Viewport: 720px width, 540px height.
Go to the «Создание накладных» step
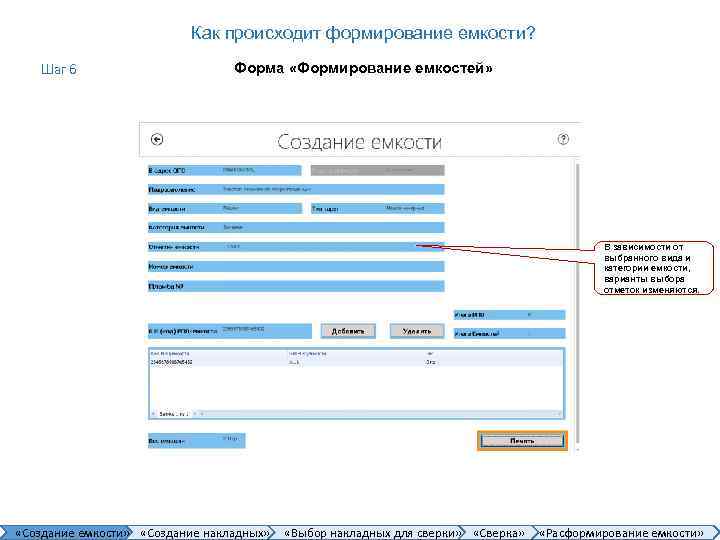pos(204,533)
